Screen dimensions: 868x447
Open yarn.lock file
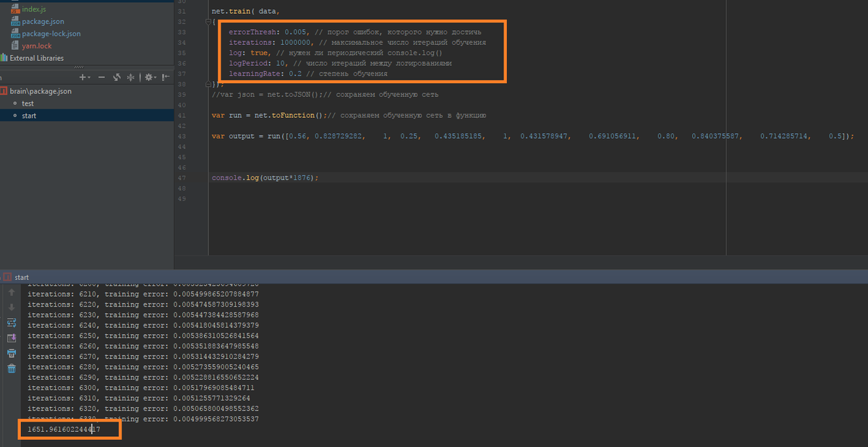(37, 46)
